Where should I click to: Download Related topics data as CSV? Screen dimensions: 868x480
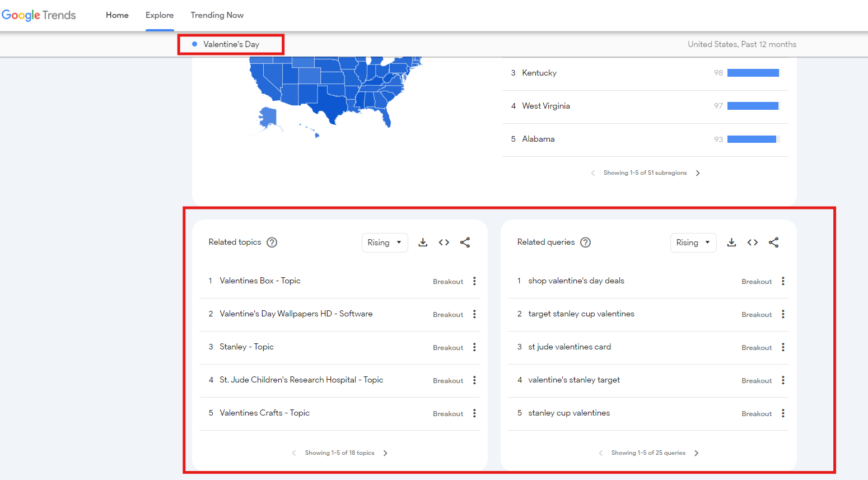click(x=423, y=243)
